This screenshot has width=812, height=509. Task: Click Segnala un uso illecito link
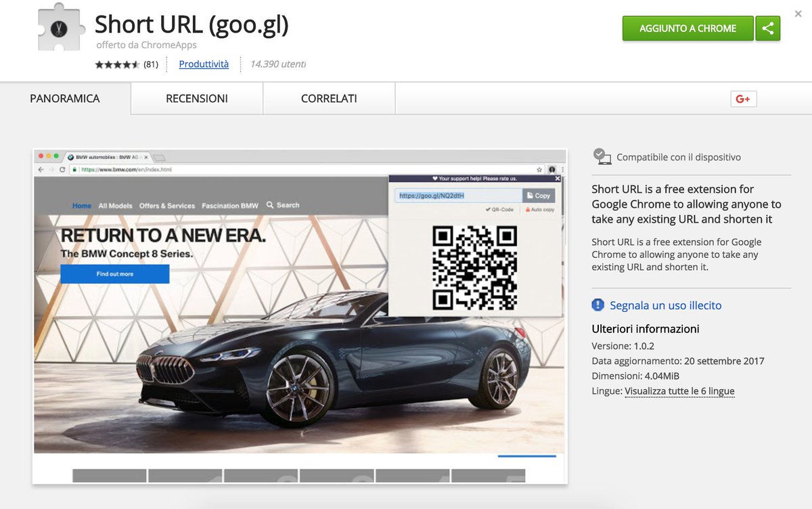[666, 305]
